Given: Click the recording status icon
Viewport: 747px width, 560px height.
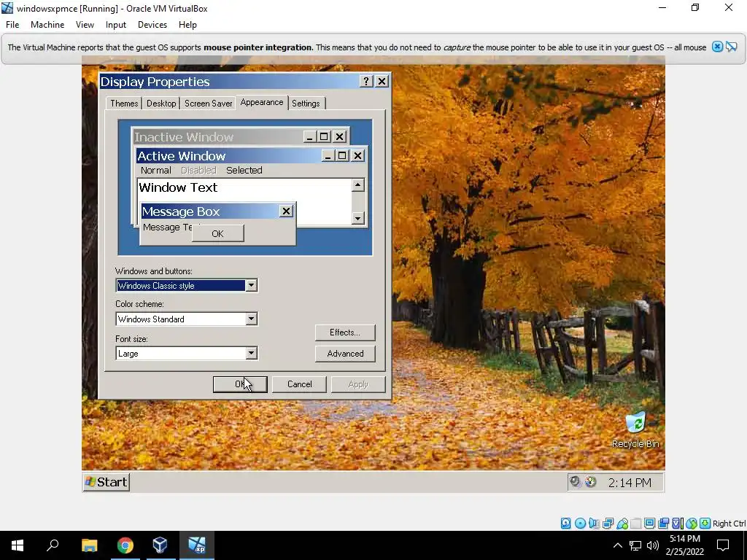Looking at the screenshot, I should (663, 524).
